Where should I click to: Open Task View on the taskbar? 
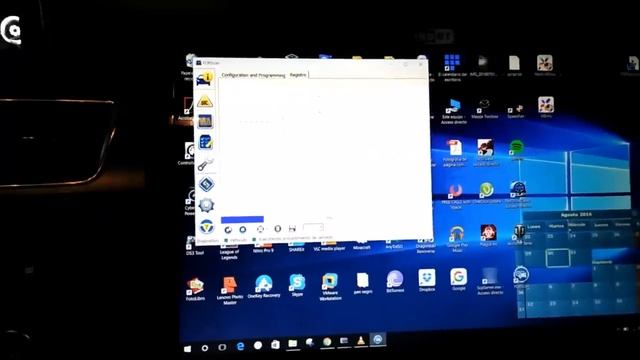[x=222, y=347]
